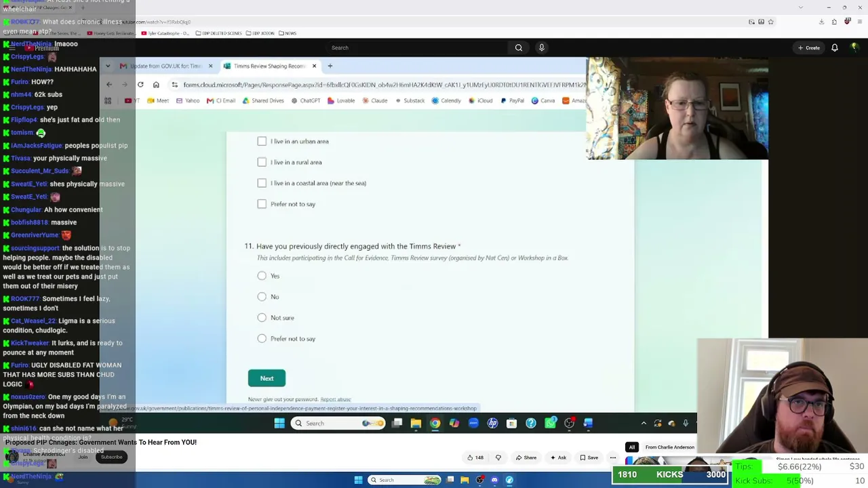Open Discord in the outer taskbar

tap(494, 480)
